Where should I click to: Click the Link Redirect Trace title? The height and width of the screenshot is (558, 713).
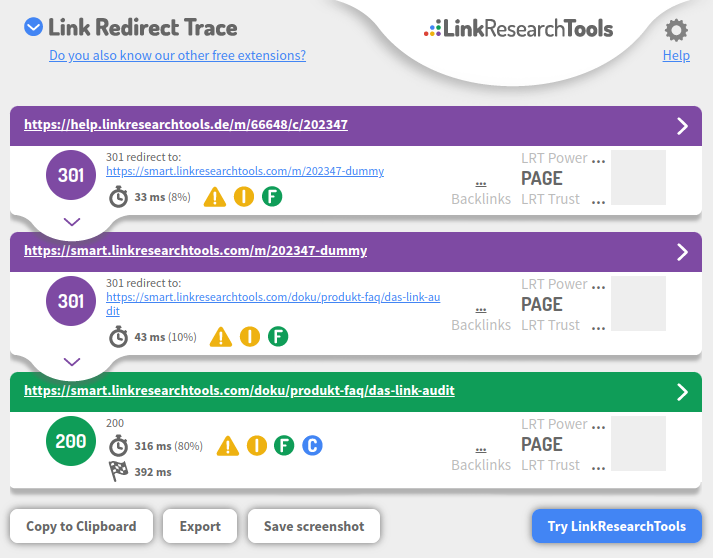(143, 27)
